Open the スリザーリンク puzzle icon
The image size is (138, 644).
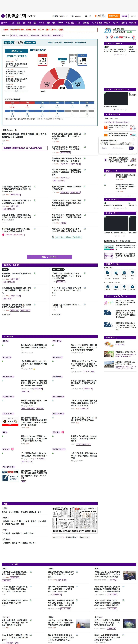pyautogui.click(x=124, y=273)
